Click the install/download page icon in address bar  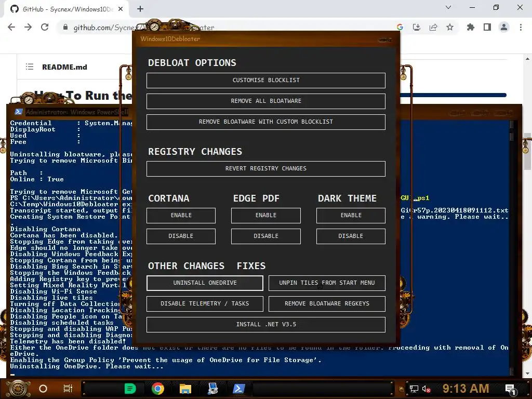[416, 27]
